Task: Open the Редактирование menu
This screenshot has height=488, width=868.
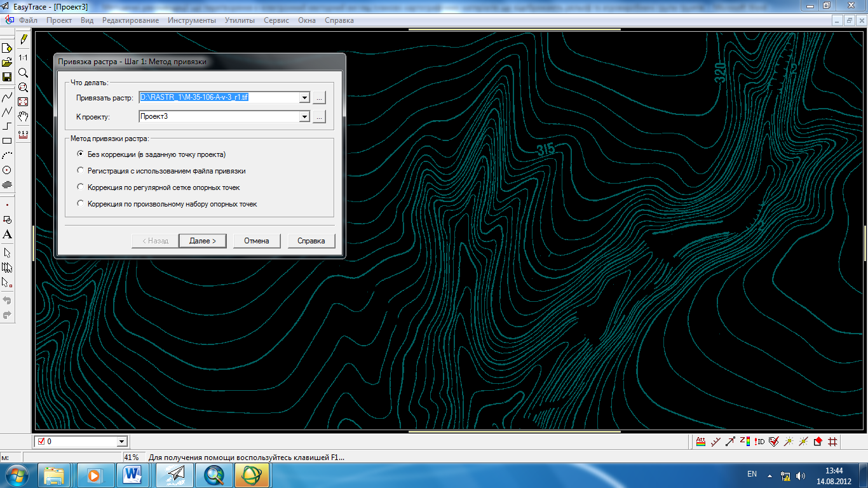Action: 130,20
